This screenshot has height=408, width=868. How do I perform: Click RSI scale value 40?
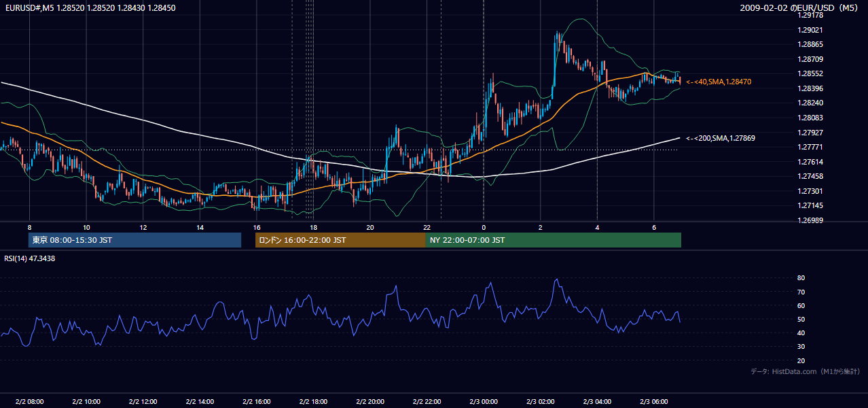[x=801, y=333]
